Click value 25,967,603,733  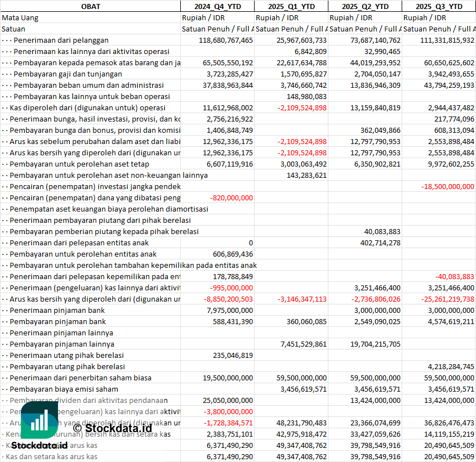(x=301, y=40)
